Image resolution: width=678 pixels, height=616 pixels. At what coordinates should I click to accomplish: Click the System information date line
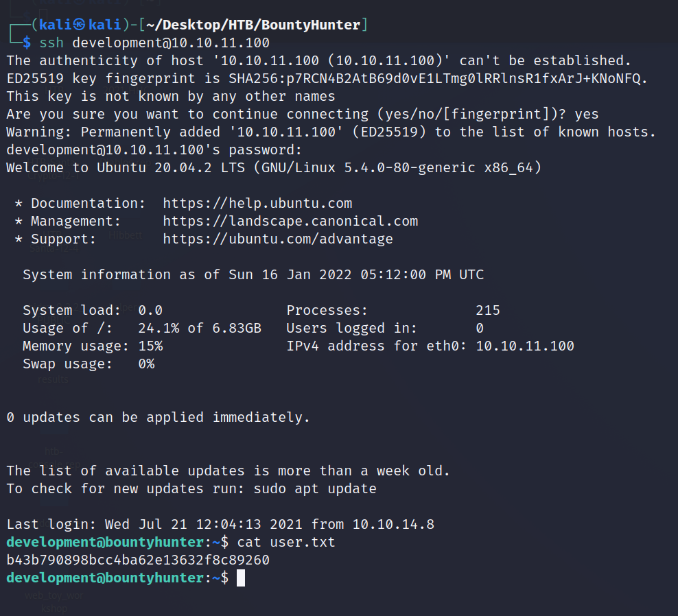[253, 274]
